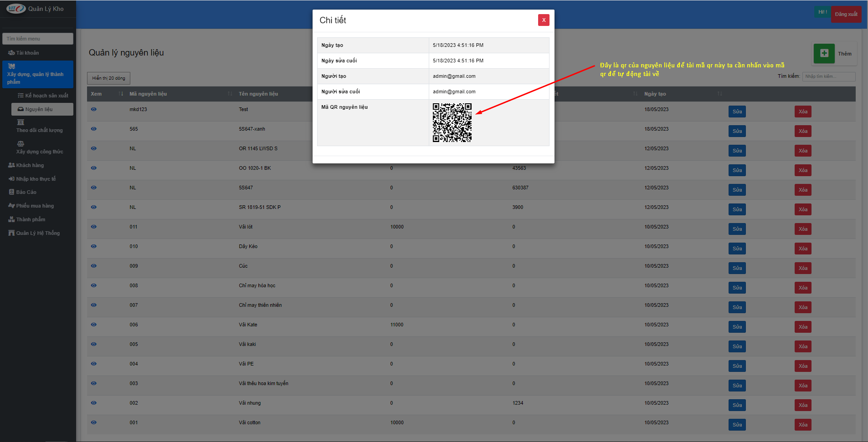View Chỉ may hóa học details
Viewport: 868px width, 442px height.
pos(94,285)
